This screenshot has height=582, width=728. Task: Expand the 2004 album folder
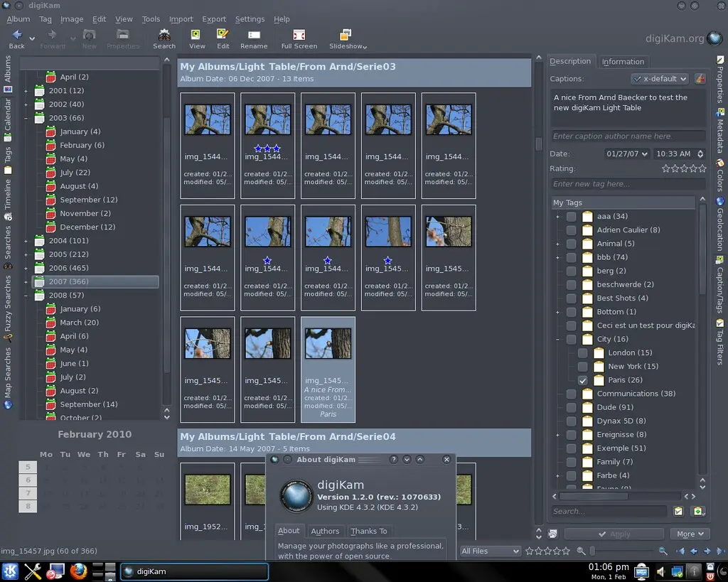point(26,240)
